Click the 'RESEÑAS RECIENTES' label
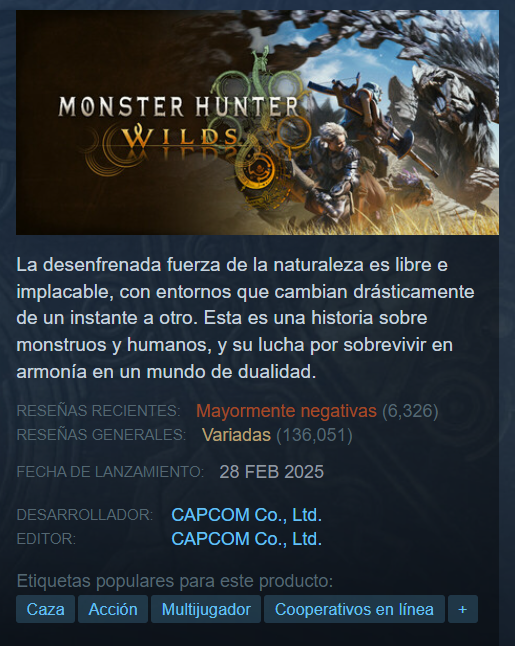This screenshot has height=646, width=515. [x=98, y=411]
